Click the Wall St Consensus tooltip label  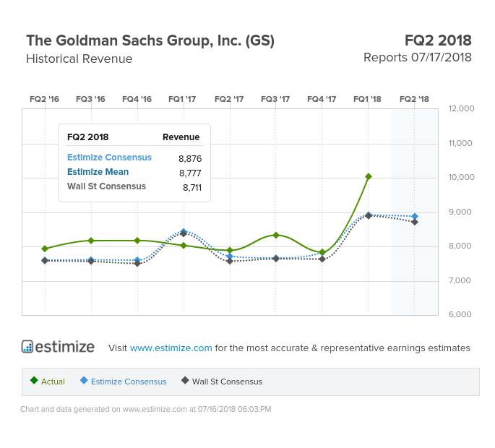[x=106, y=186]
